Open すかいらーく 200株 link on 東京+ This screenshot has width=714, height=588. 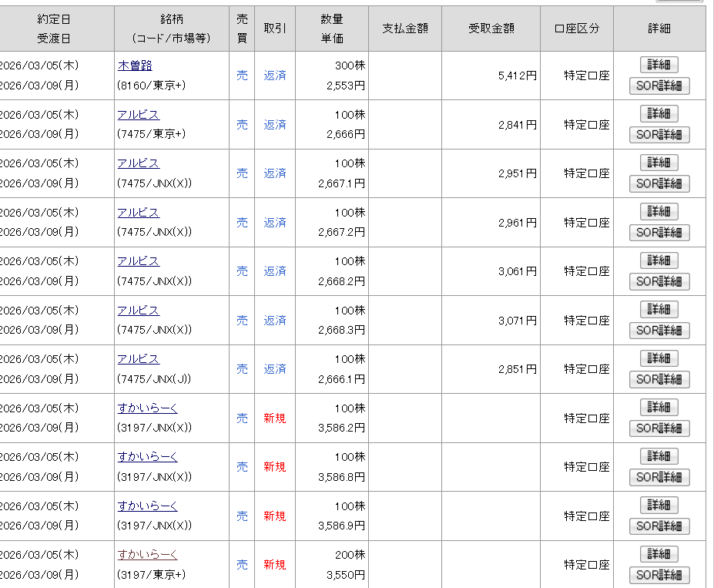pos(148,555)
